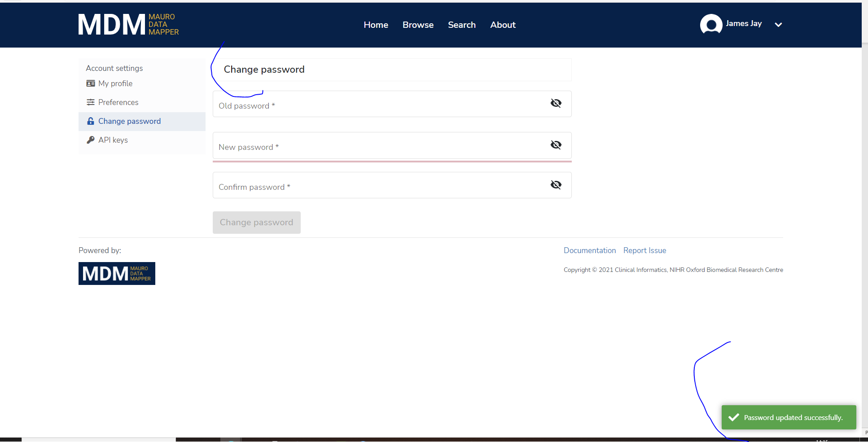Focus the New password field
This screenshot has height=442, width=868.
pyautogui.click(x=392, y=145)
